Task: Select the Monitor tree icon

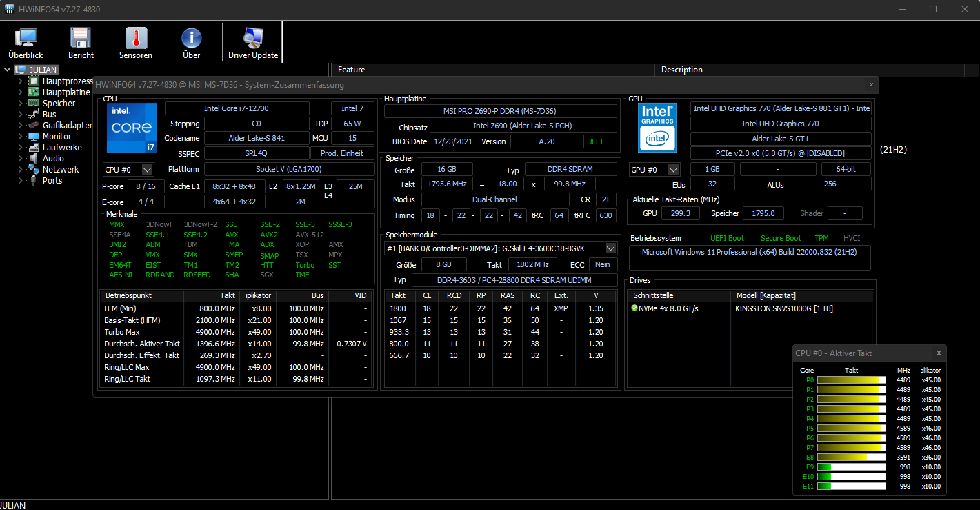Action: pyautogui.click(x=33, y=136)
